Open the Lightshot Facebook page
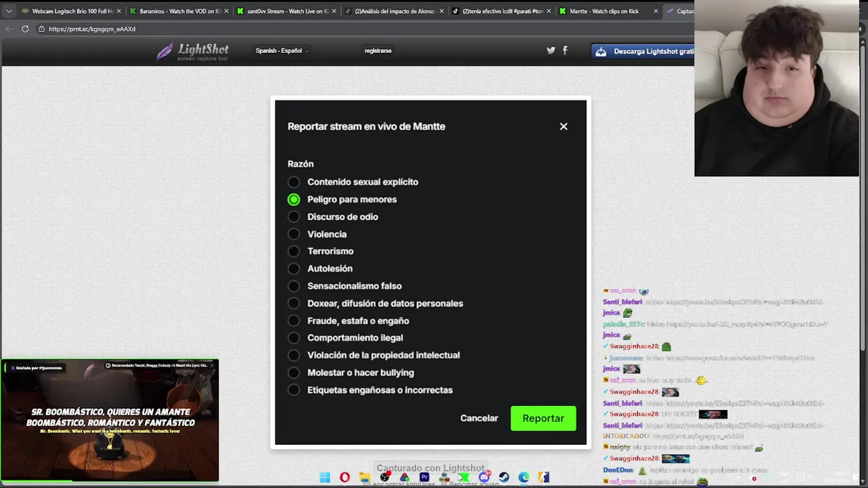The height and width of the screenshot is (488, 868). point(565,50)
